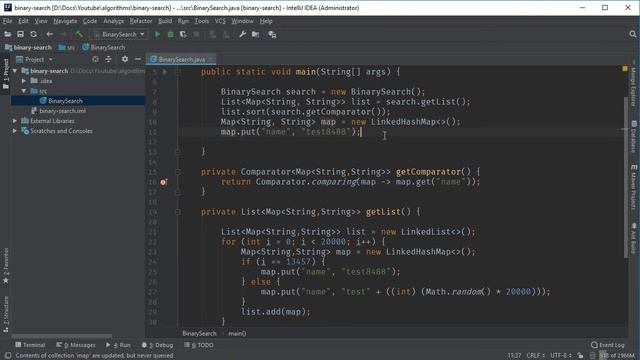
Task: Fold the getComparator method via gutter toggle
Action: tap(178, 172)
